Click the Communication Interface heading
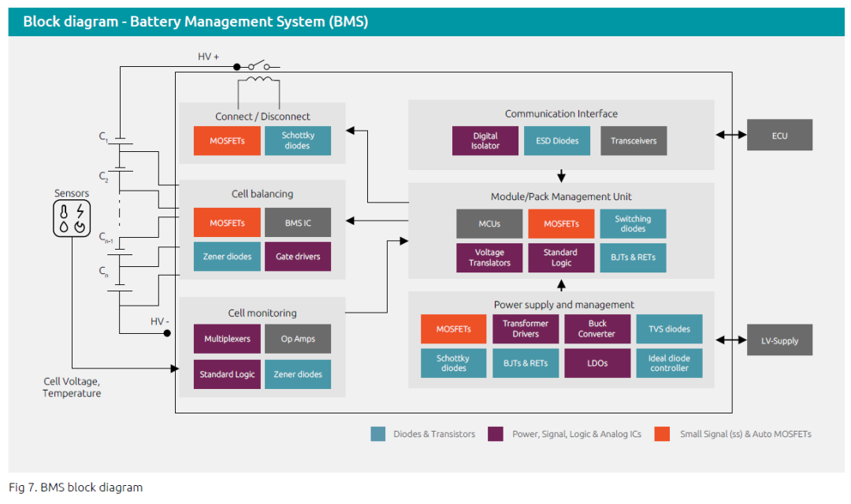 [x=561, y=113]
